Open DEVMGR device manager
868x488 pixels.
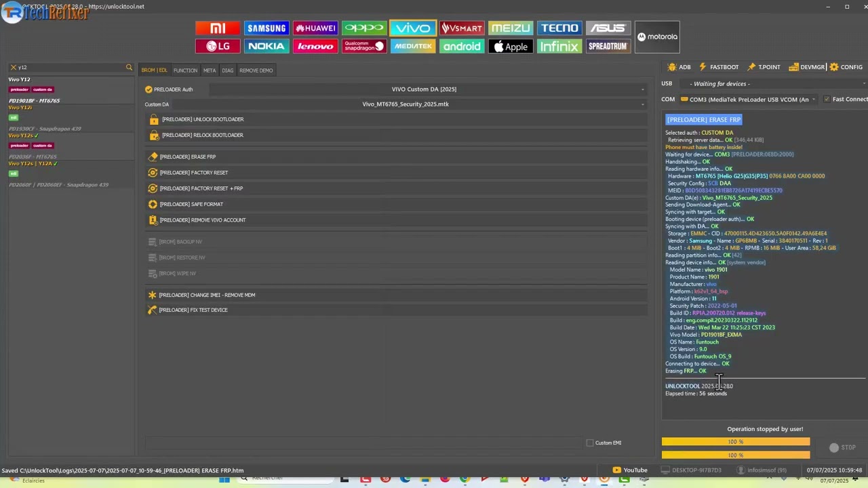[807, 67]
